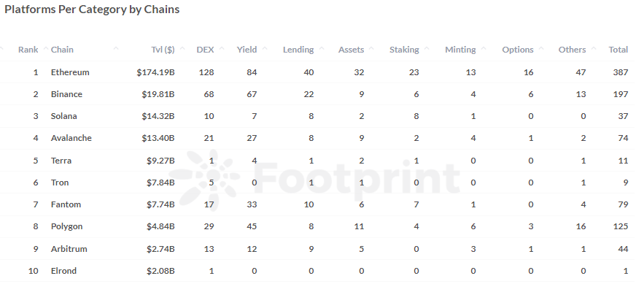
Task: Sort using the Yield column arrow
Action: [265, 49]
